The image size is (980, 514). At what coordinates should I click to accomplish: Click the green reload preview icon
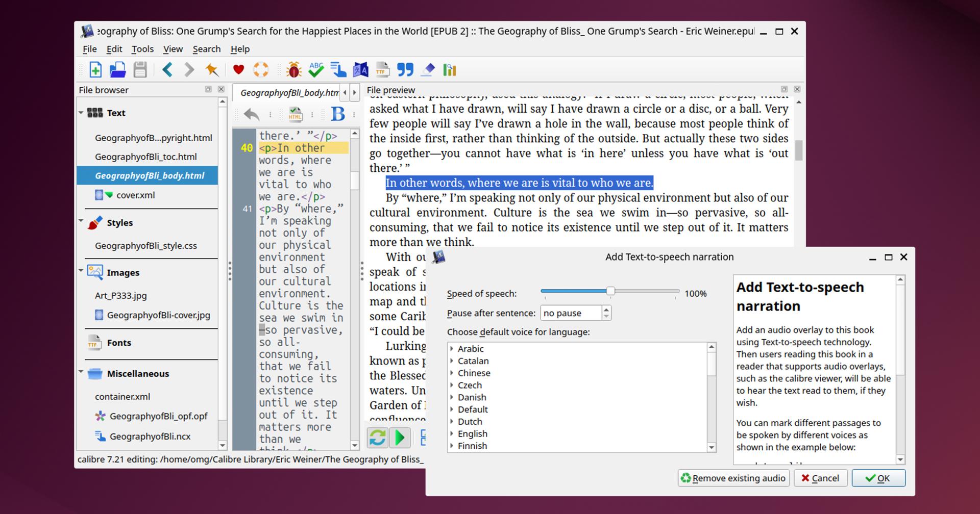click(378, 438)
